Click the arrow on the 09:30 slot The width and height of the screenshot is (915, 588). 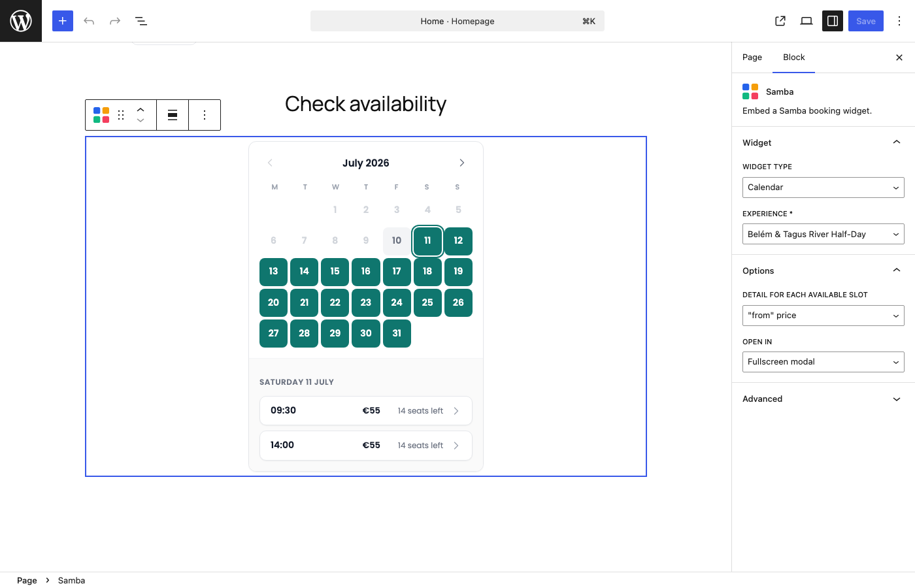[456, 411]
